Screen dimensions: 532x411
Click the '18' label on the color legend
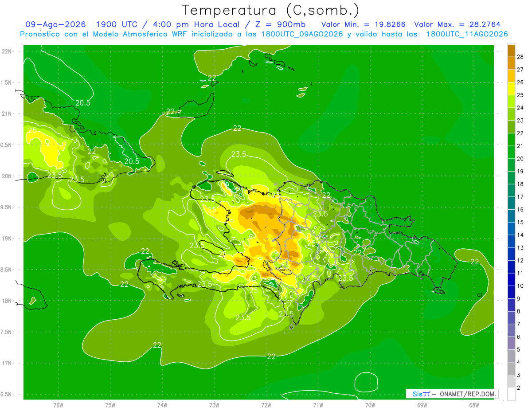click(520, 184)
